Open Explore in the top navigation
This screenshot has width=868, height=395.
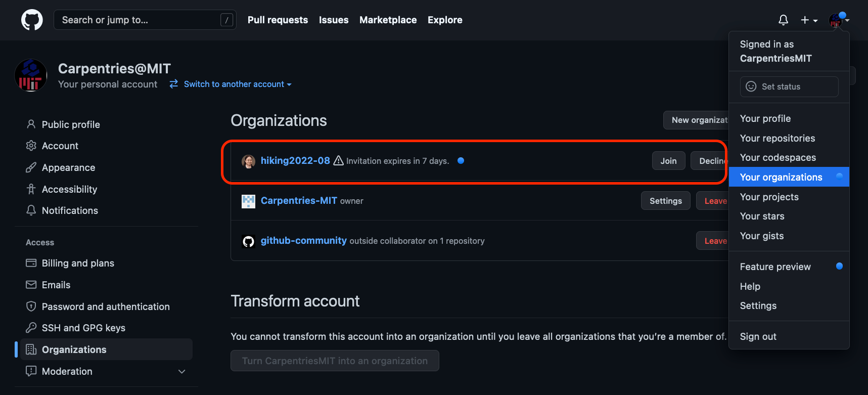click(445, 20)
